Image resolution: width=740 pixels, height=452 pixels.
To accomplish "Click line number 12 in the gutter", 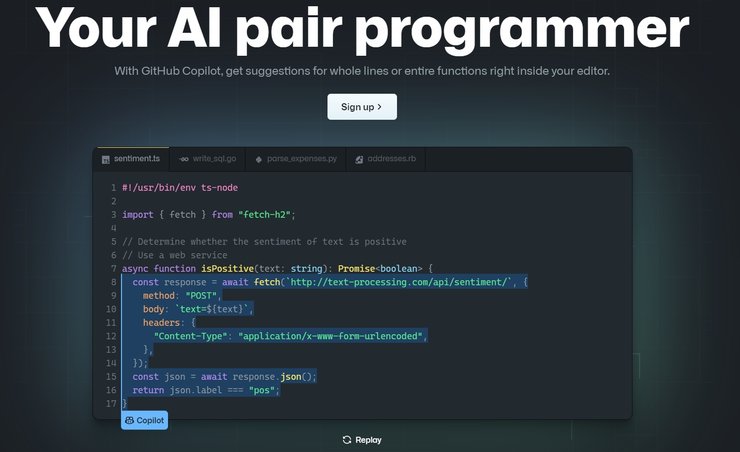I will 111,336.
